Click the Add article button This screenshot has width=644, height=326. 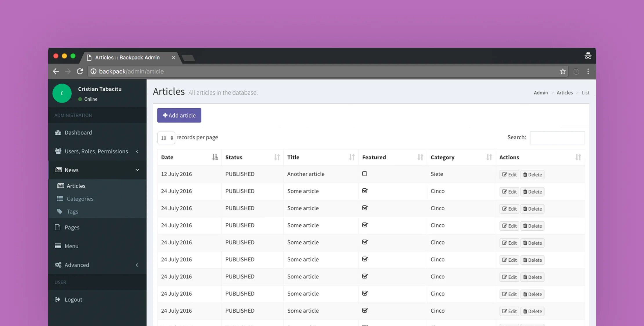tap(179, 115)
